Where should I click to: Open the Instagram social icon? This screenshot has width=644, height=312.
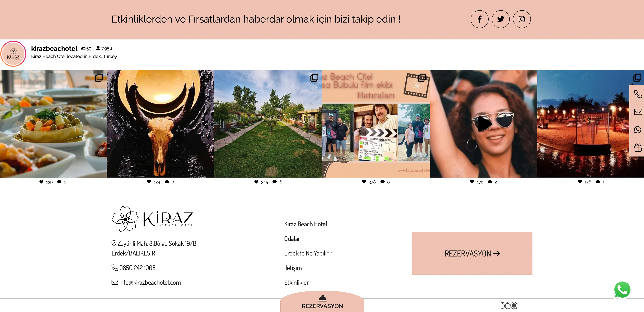click(x=522, y=19)
